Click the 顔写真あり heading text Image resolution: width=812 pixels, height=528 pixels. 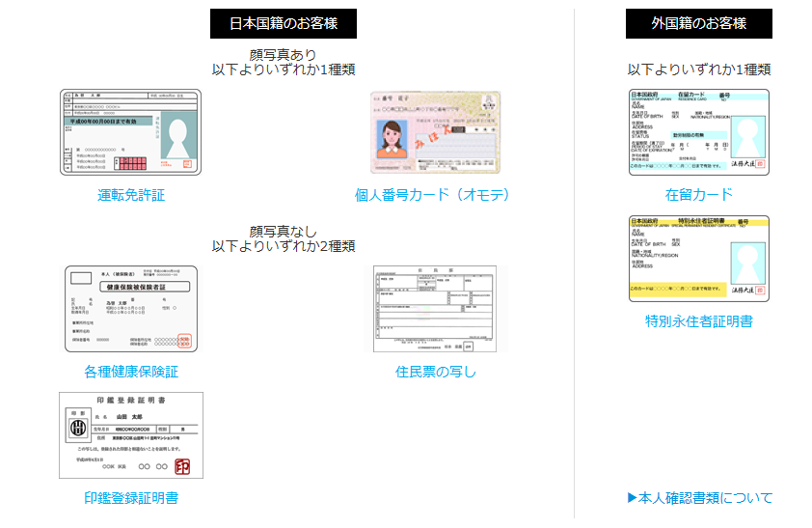[x=284, y=54]
